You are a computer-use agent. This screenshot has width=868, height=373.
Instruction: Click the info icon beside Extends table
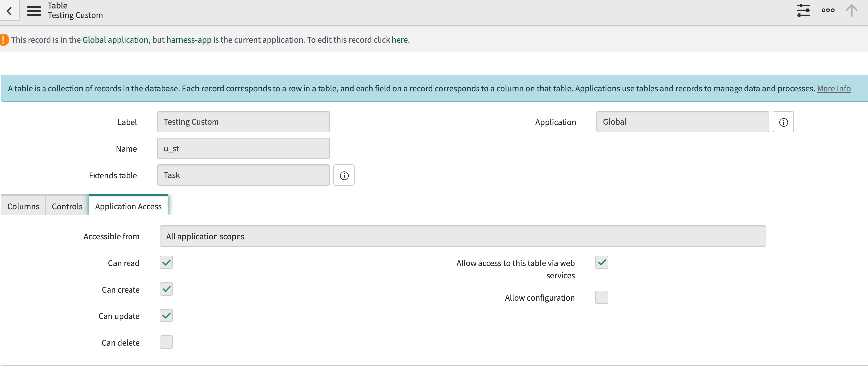pyautogui.click(x=344, y=176)
